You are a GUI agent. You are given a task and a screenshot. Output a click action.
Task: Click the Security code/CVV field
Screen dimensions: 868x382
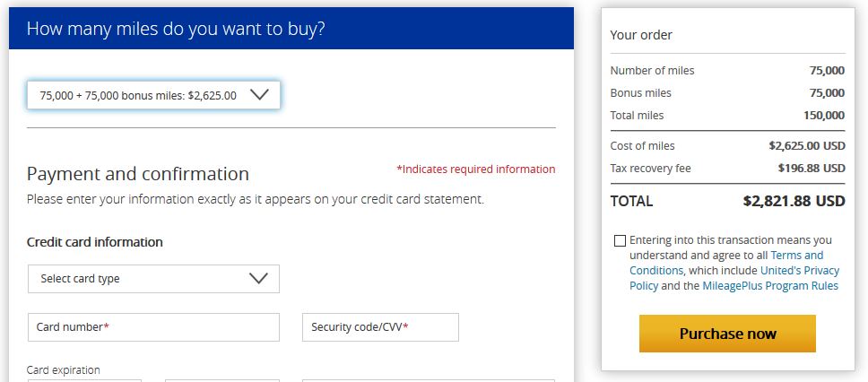(x=380, y=327)
